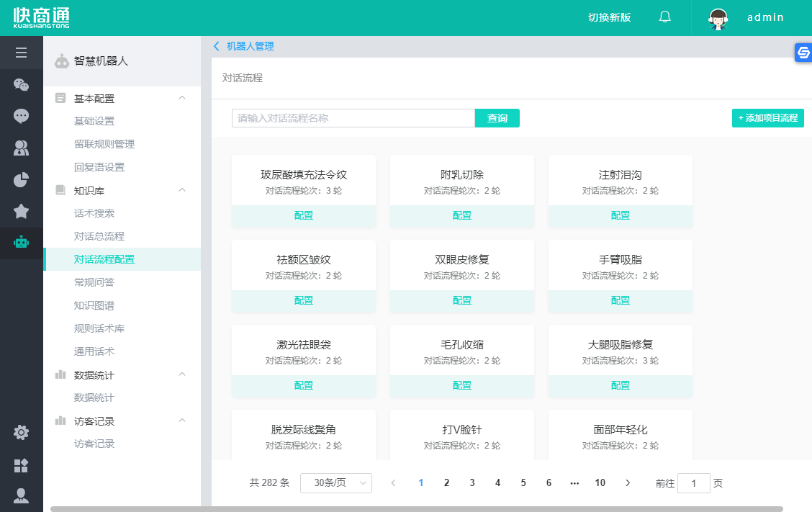812x512 pixels.
Task: Open the notification bell at top
Action: [664, 17]
